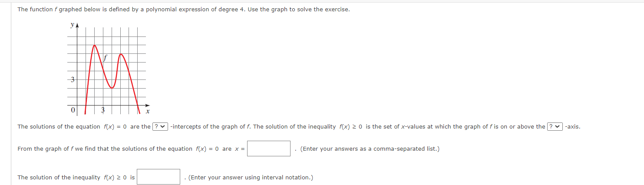Viewport: 644px width, 185px height.
Task: Click the local minimum between the two peaks
Action: click(112, 87)
